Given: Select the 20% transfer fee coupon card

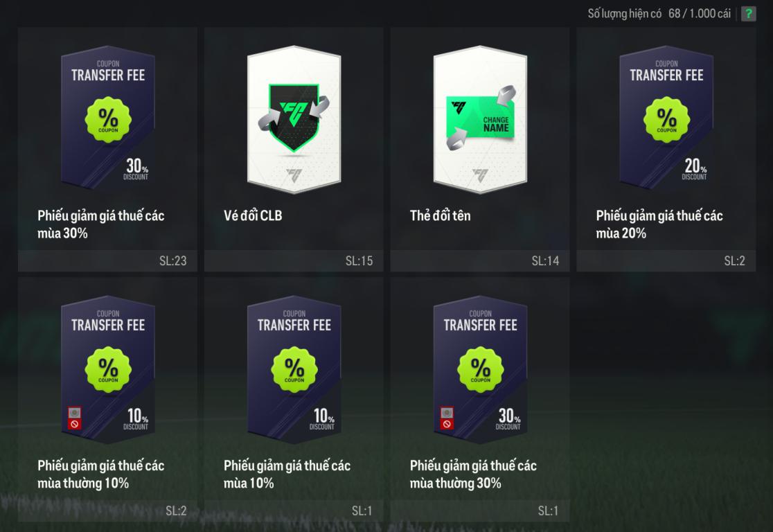Looking at the screenshot, I should tap(666, 118).
